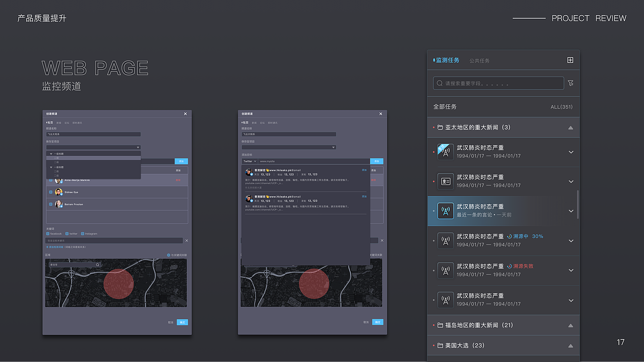The width and height of the screenshot is (644, 362).
Task: Click Sidnee Oye's avatar
Action: click(x=59, y=192)
